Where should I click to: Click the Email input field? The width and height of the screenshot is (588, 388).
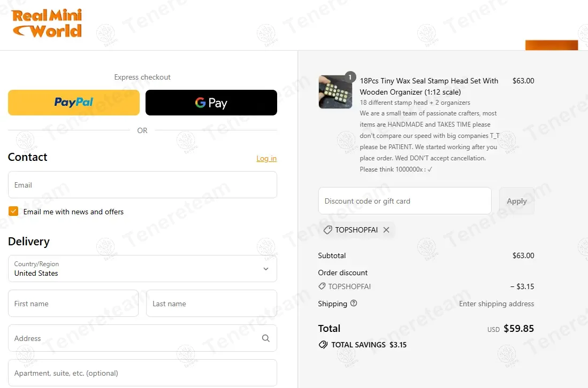click(142, 184)
